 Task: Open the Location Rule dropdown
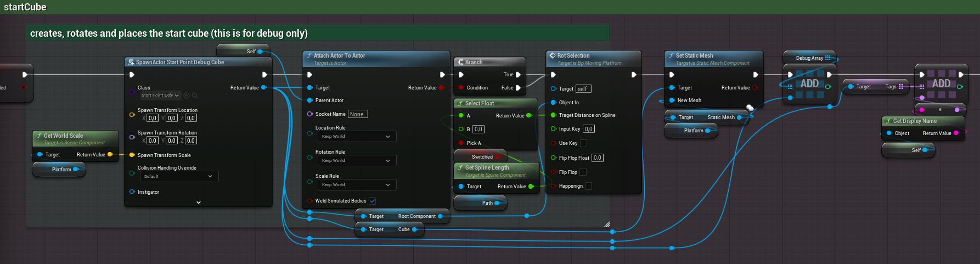point(357,137)
